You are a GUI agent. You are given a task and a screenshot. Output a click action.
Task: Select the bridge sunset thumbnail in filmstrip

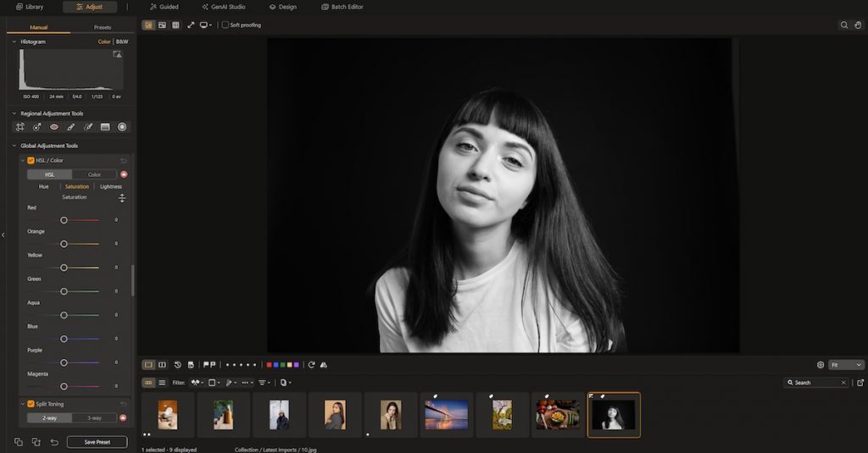point(446,415)
